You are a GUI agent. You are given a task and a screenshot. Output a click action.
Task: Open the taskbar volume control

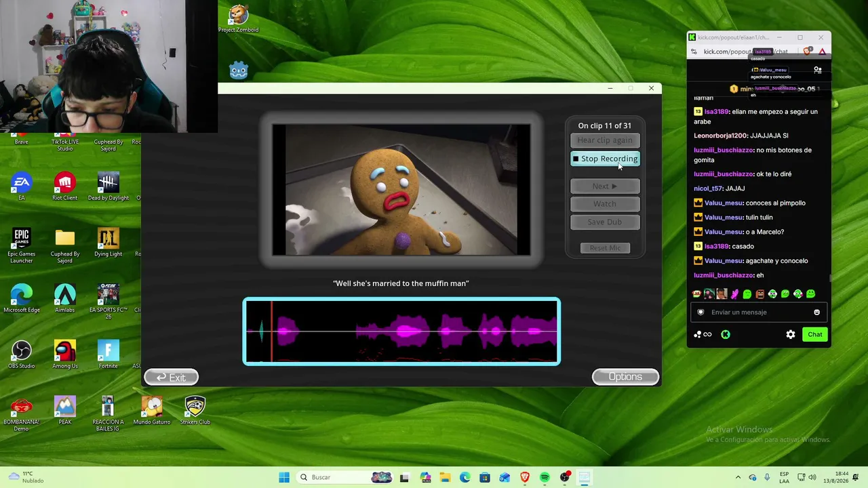[812, 477]
